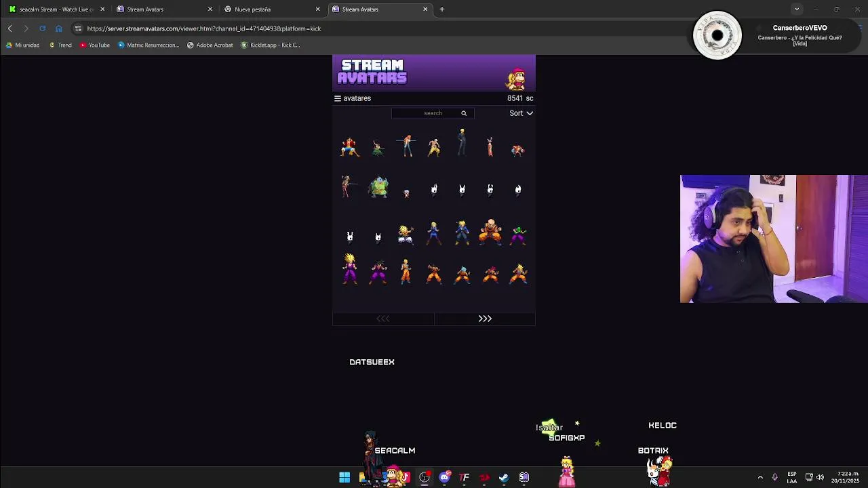Viewport: 868px width, 488px height.
Task: Pick the Gotenks avatar with white pants
Action: pos(406,235)
